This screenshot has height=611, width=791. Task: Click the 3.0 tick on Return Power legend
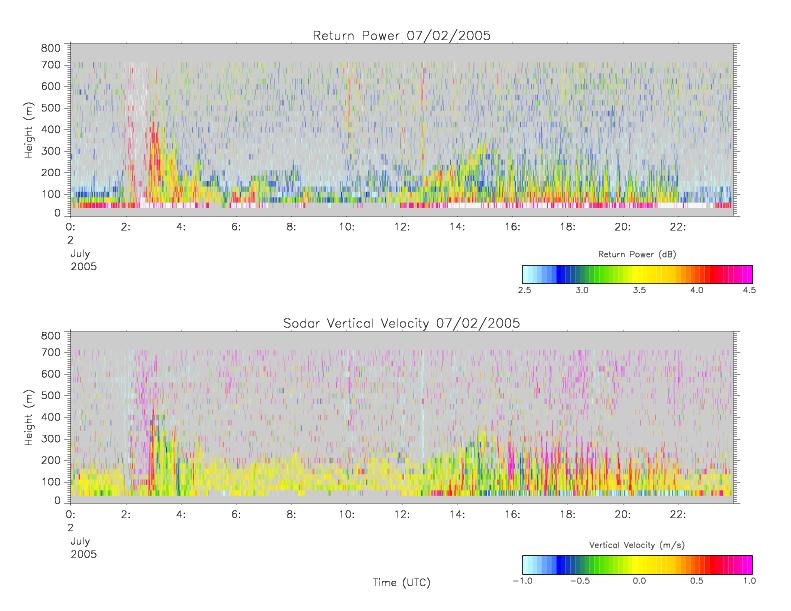tap(582, 290)
